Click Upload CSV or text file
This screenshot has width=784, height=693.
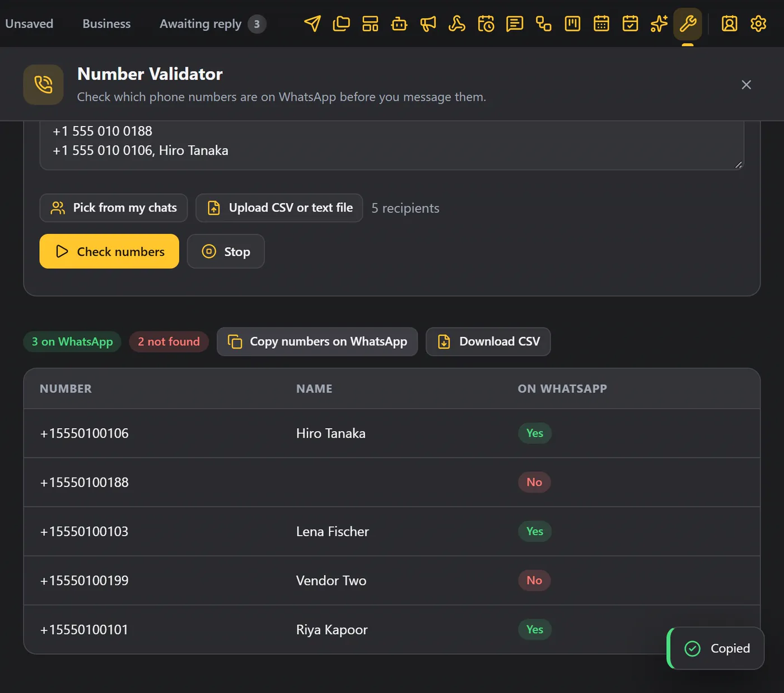tap(279, 208)
